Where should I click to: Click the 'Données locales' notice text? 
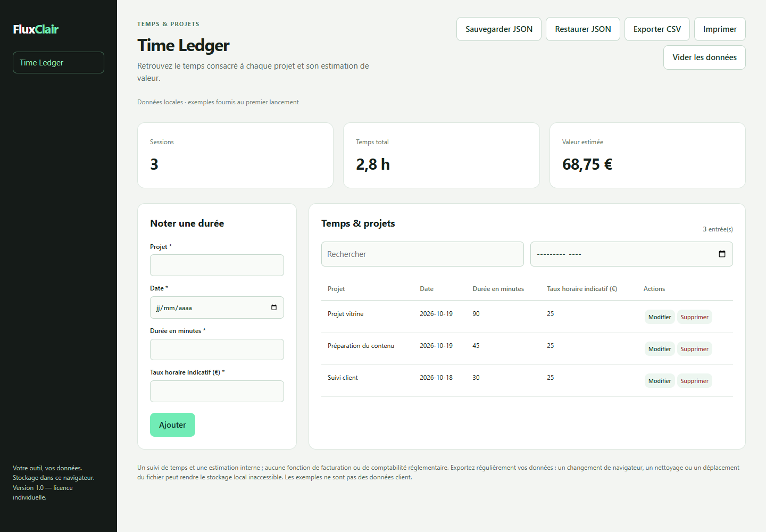tap(218, 102)
